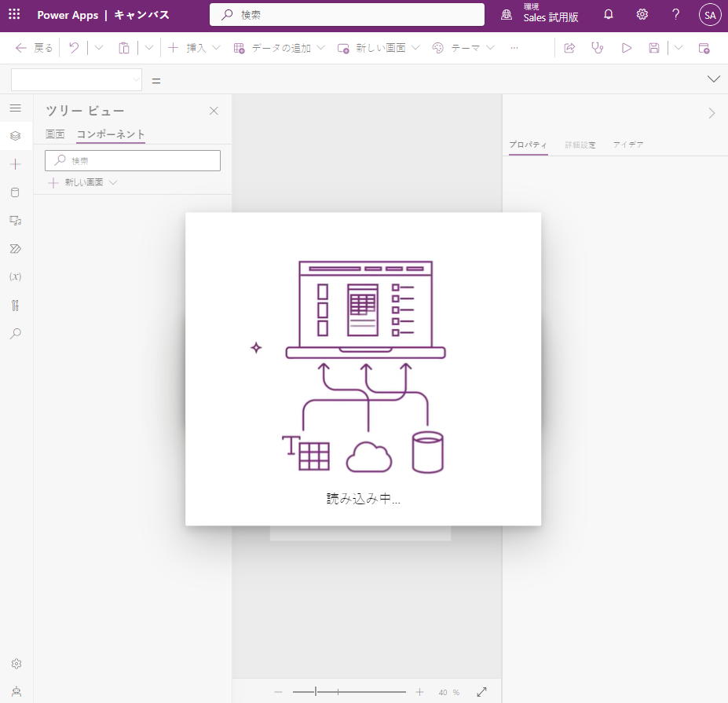Open the advanced tools icon in sidebar
The image size is (728, 703).
pos(16,305)
